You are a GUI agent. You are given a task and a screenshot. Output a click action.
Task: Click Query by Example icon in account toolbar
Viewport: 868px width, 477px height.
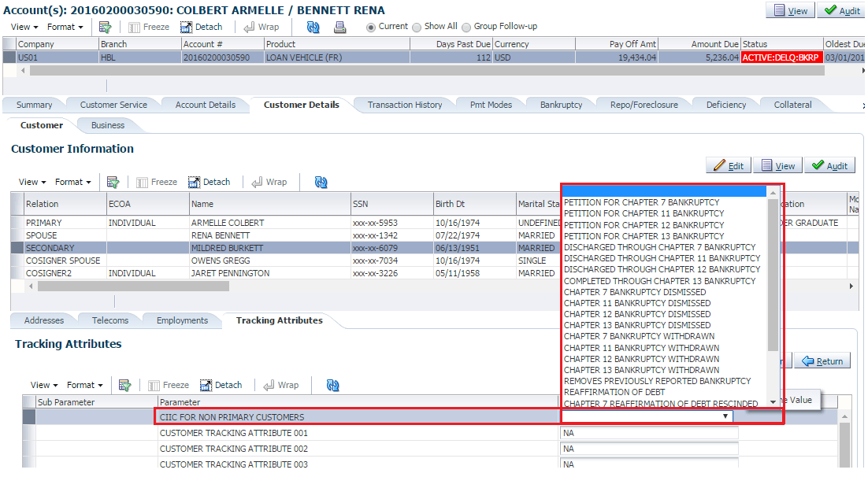click(x=105, y=27)
